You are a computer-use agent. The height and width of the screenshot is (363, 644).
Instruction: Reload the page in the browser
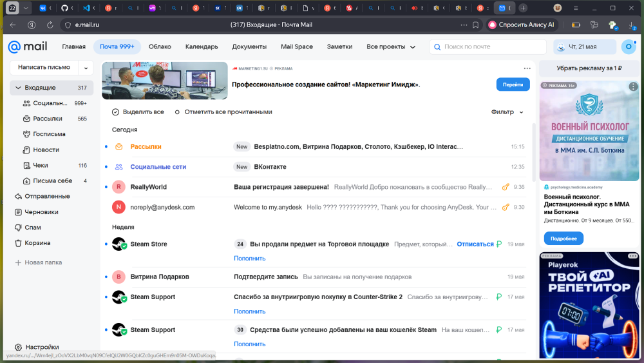pos(50,25)
